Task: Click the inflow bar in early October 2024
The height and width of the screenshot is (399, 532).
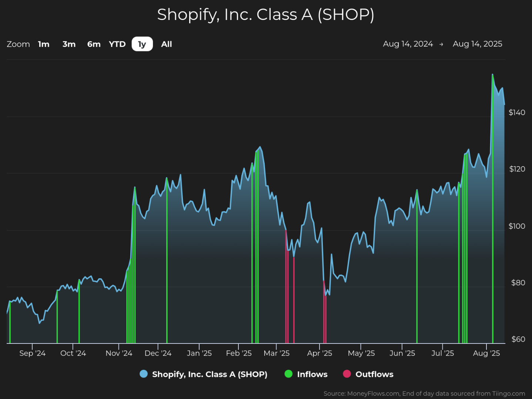Action: [79, 312]
